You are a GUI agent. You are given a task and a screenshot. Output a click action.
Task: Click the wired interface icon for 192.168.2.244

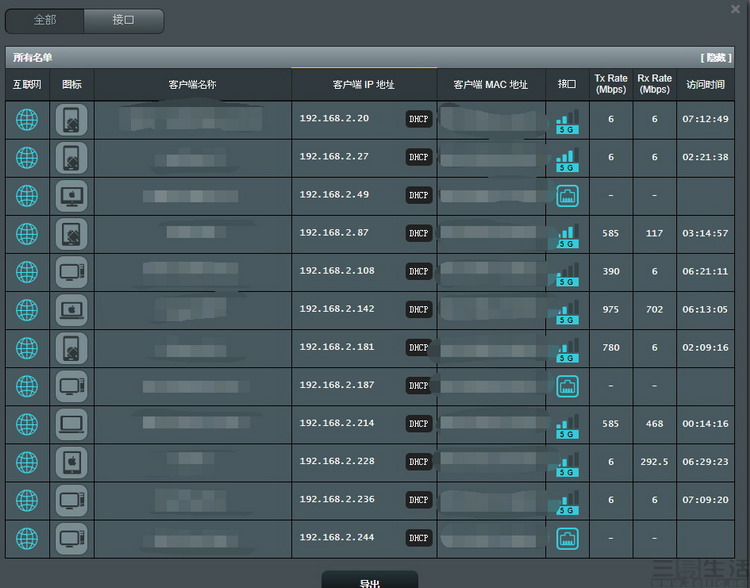click(567, 538)
